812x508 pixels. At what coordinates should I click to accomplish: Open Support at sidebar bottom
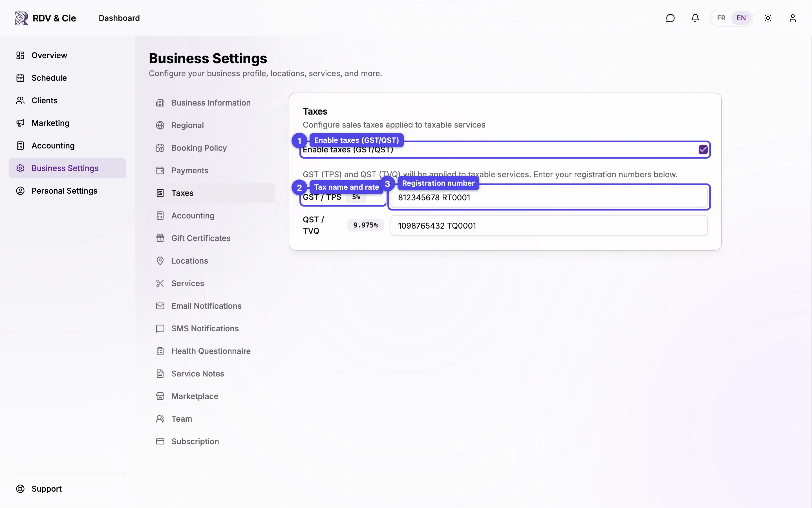(67, 489)
